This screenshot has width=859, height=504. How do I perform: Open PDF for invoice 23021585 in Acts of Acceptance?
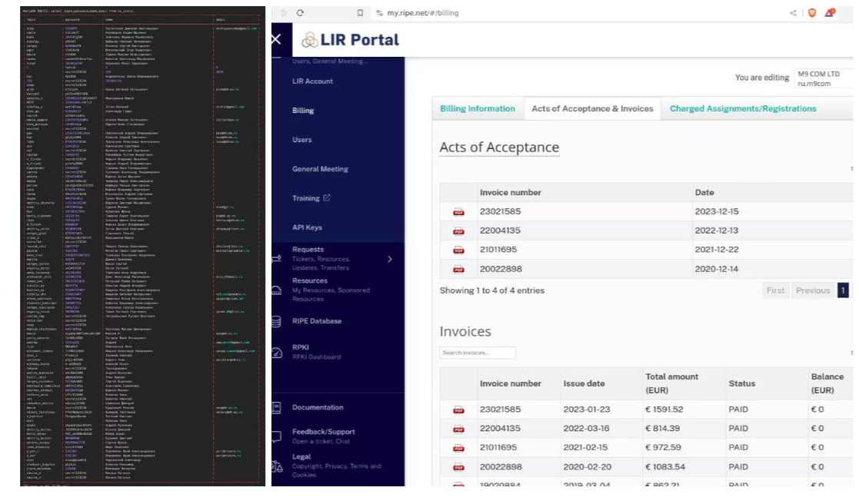click(x=458, y=212)
